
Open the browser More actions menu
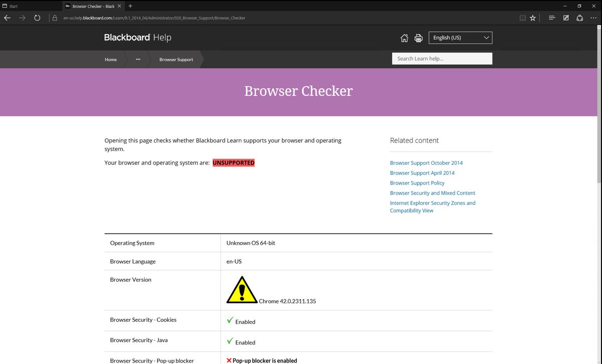pos(593,18)
